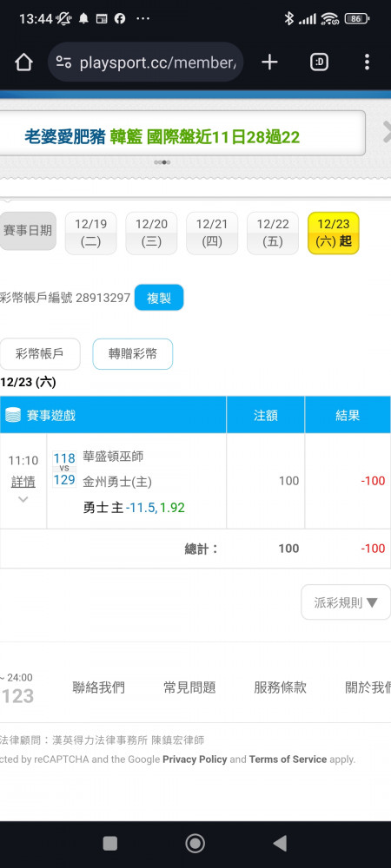This screenshot has width=391, height=868.
Task: Tap the site settings icon in the address bar
Action: pos(63,62)
